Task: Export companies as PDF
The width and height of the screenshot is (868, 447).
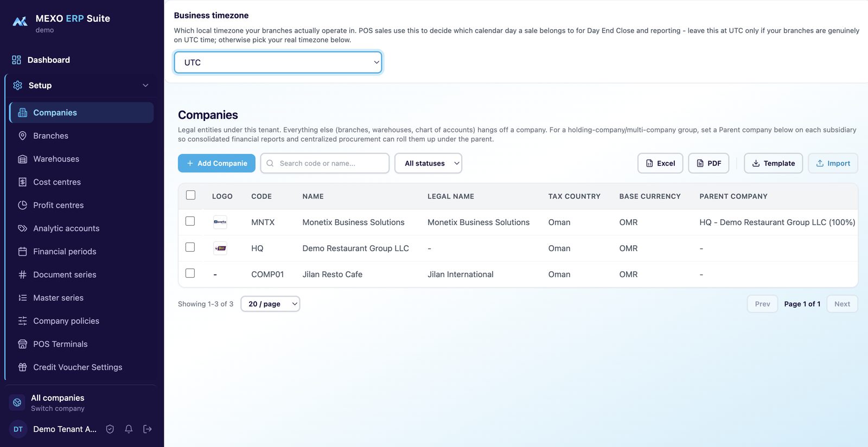Action: point(709,163)
